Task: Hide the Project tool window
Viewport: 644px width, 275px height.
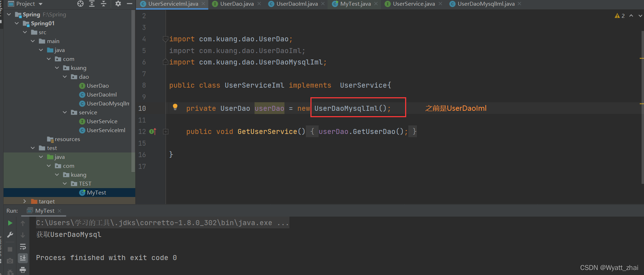Action: 130,4
